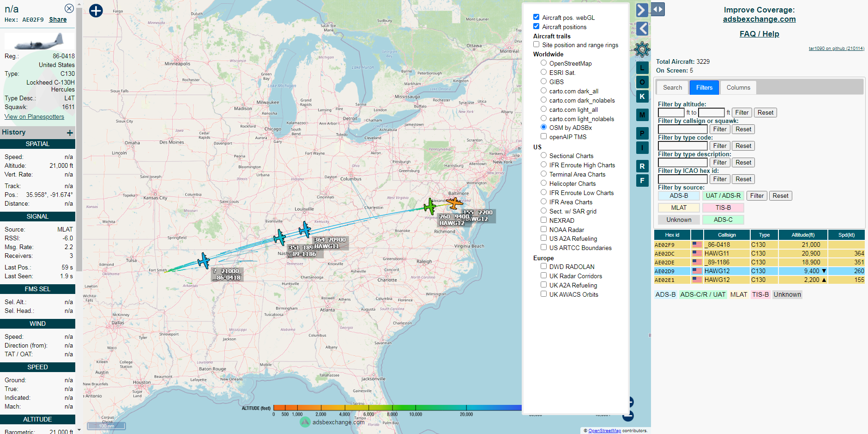
Task: Toggle the M map button
Action: 642,115
